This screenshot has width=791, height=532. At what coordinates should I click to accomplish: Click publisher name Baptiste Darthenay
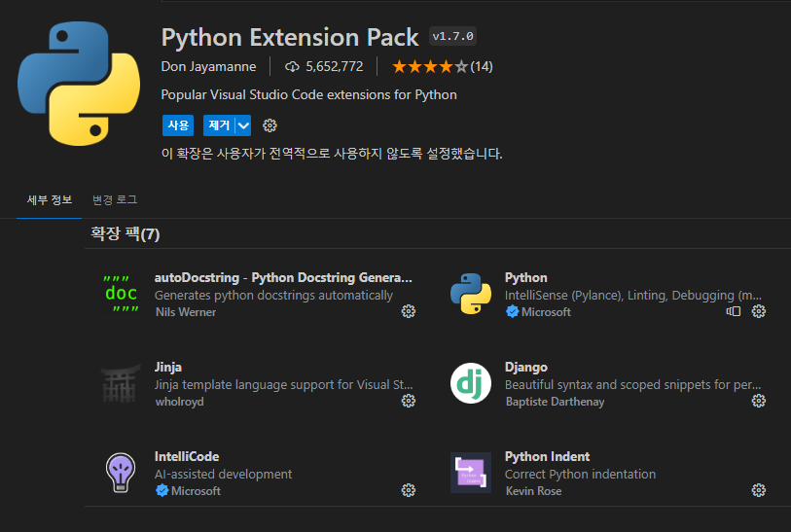555,402
